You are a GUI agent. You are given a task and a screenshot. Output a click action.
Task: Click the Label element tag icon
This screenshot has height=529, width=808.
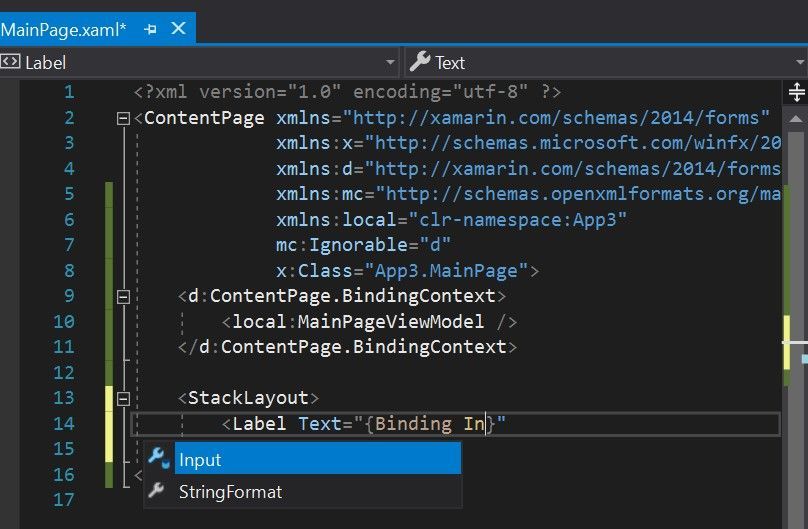point(10,62)
